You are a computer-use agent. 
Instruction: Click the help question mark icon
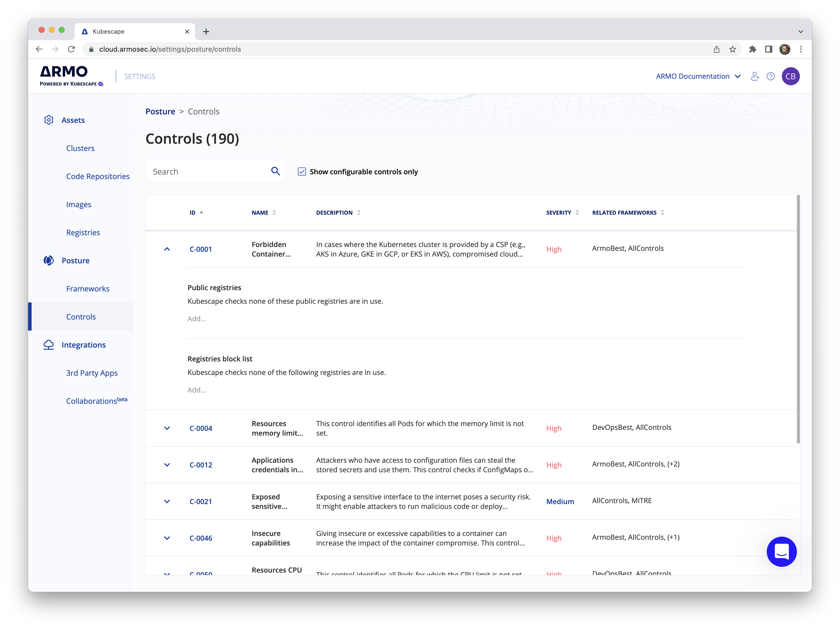(771, 76)
